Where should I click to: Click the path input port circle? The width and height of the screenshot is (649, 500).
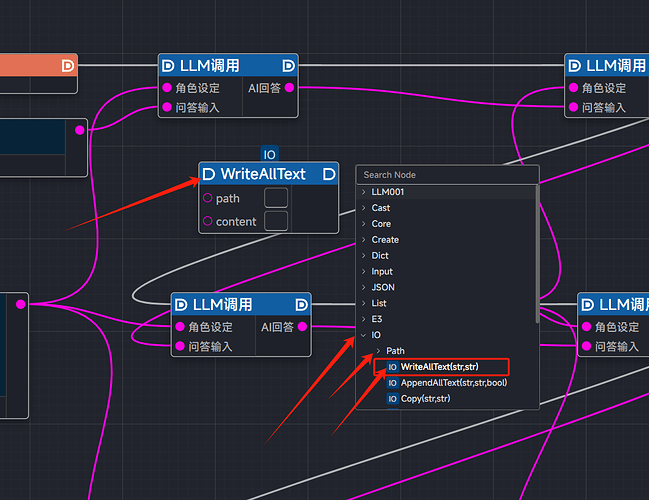point(207,198)
